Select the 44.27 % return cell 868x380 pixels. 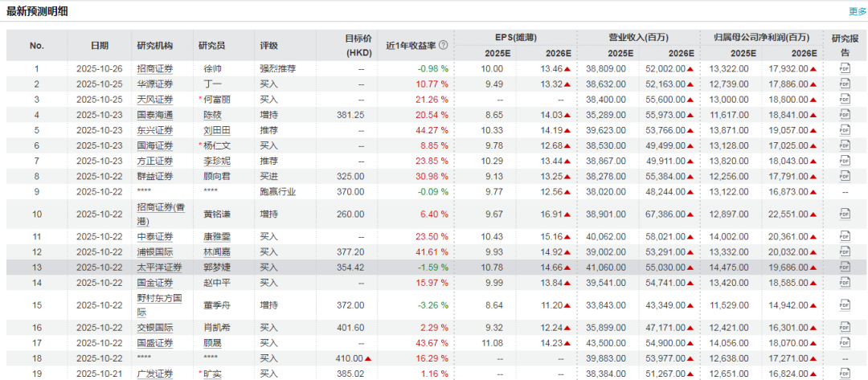[433, 130]
